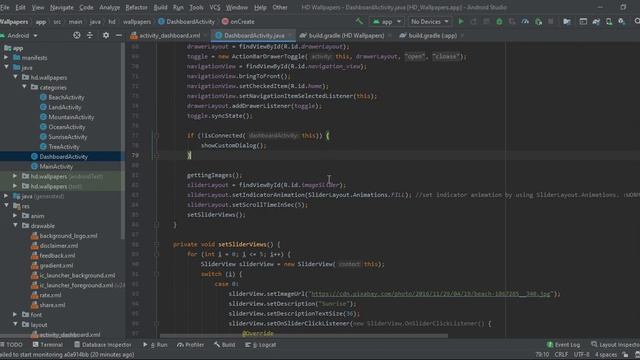Image resolution: width=640 pixels, height=360 pixels.
Task: Click the Apply Changes icon in toolbar
Action: point(473,22)
